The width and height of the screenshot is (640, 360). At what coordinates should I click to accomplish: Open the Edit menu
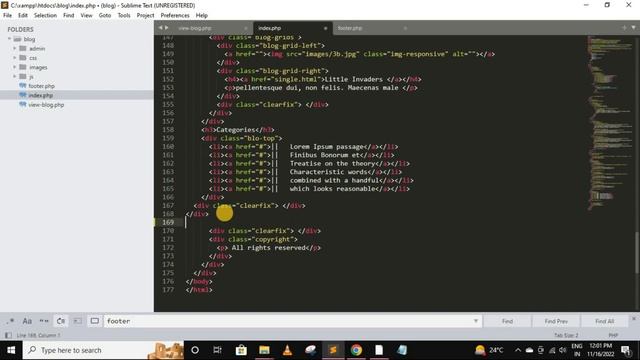pyautogui.click(x=23, y=15)
